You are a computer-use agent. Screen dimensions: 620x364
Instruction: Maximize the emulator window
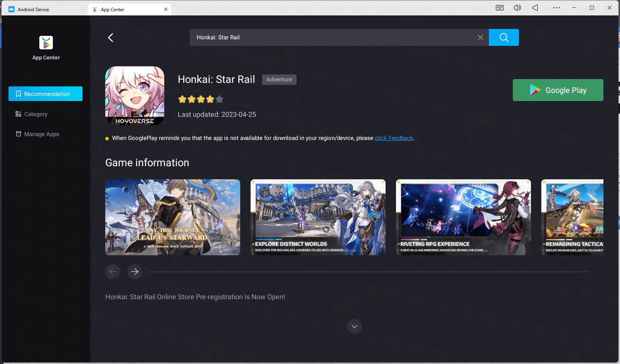point(592,8)
